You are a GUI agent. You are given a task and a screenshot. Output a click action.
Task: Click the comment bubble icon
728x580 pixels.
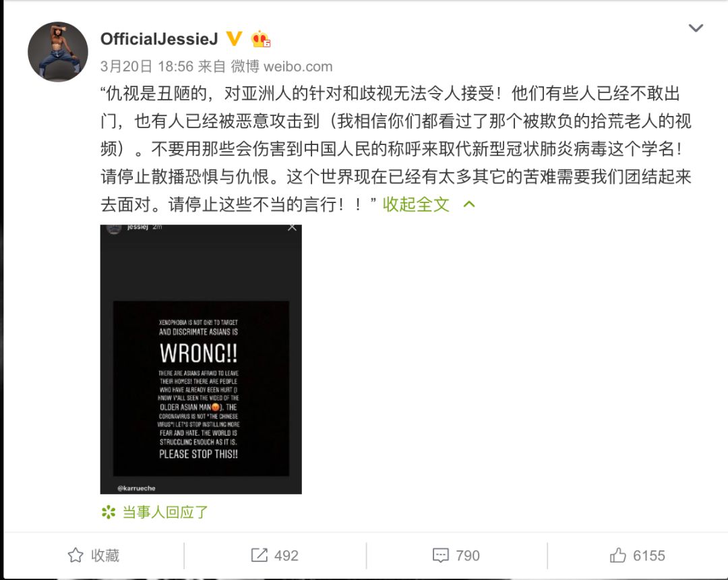(x=441, y=556)
